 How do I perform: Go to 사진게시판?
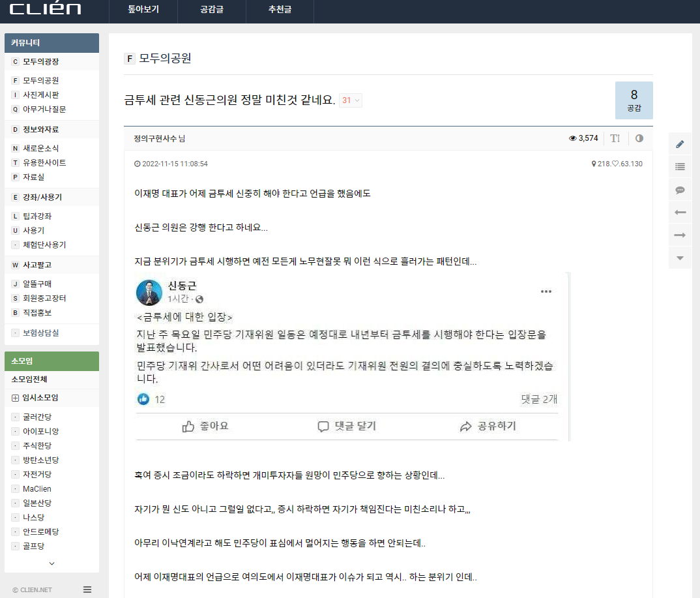pos(40,95)
